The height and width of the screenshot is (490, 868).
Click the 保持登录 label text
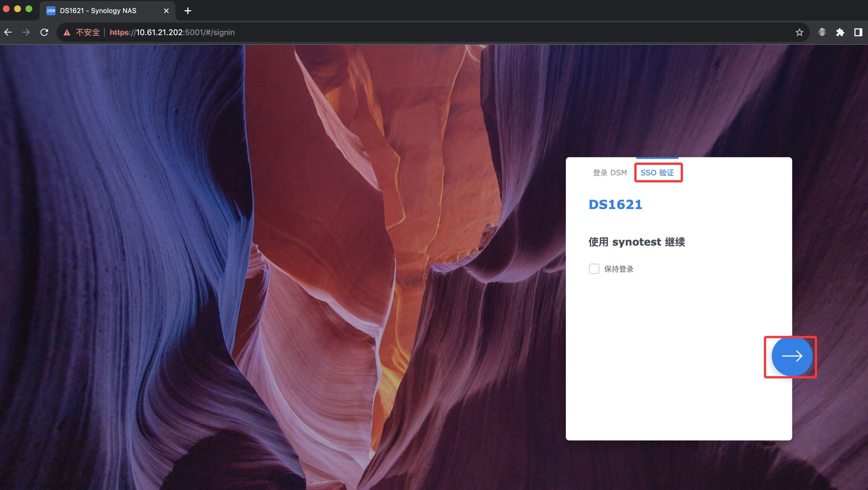coord(619,269)
